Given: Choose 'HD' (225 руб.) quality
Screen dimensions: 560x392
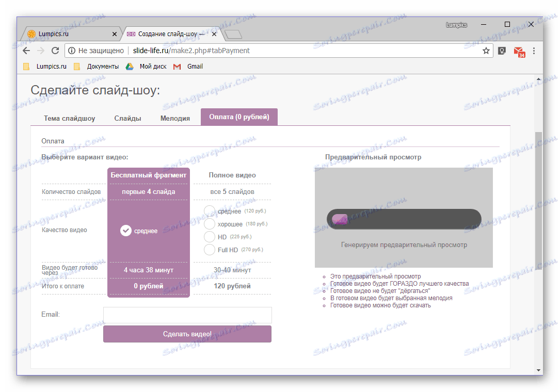Looking at the screenshot, I should tap(209, 237).
